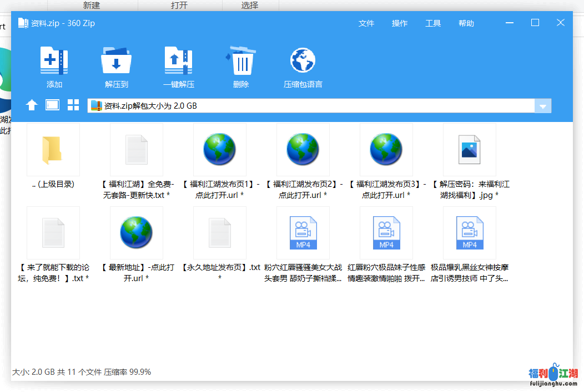The image size is (584, 392).
Task: Click the 删除 trash can icon
Action: 241,62
